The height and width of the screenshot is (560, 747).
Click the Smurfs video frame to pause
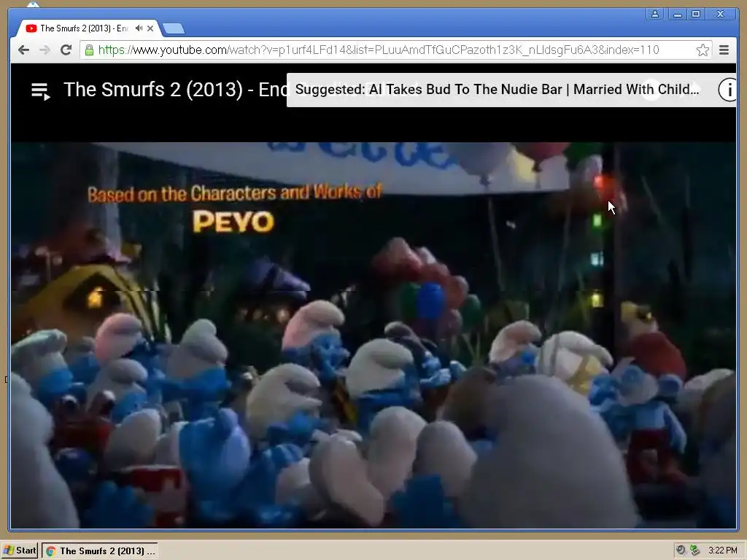tap(373, 335)
